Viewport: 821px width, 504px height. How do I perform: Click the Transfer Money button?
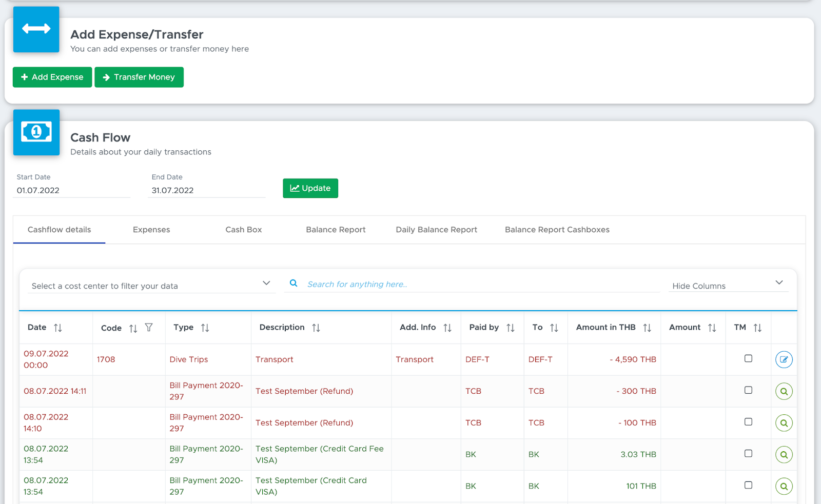pos(139,77)
